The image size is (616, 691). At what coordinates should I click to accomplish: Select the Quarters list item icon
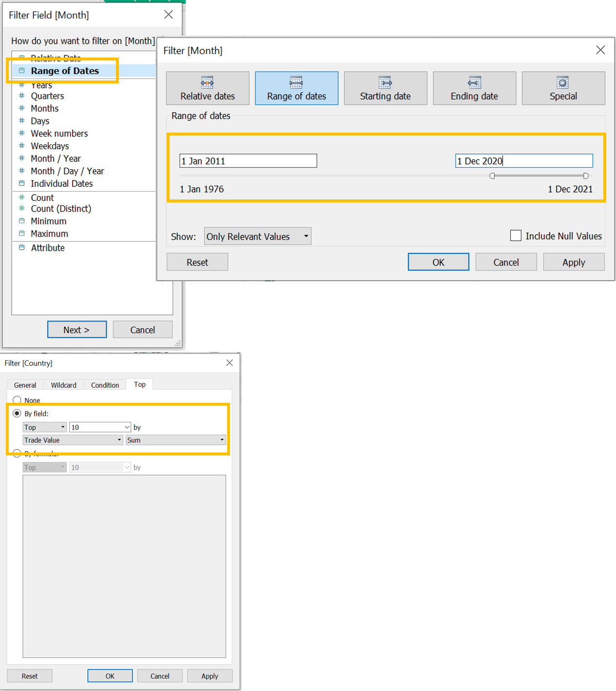click(x=21, y=96)
